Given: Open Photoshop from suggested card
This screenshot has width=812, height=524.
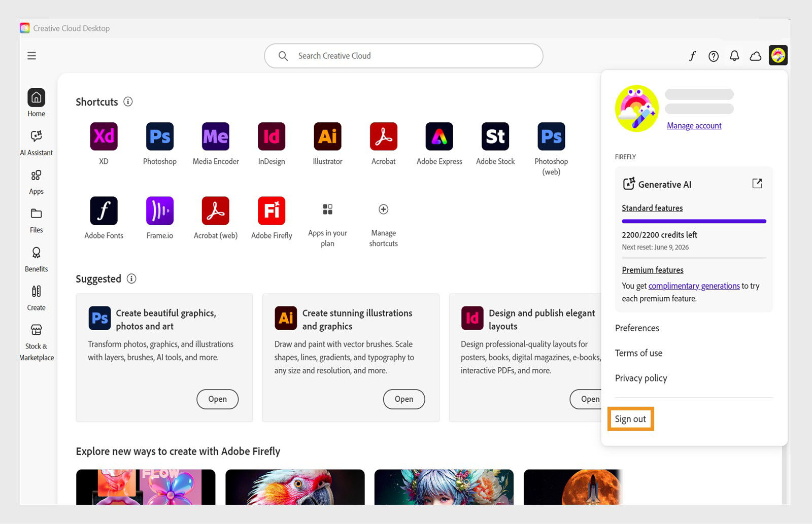Looking at the screenshot, I should (217, 399).
